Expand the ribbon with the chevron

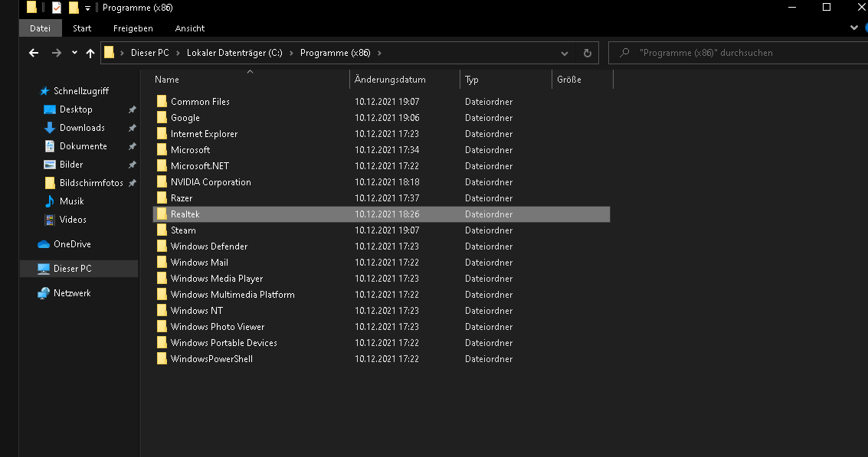(x=853, y=28)
